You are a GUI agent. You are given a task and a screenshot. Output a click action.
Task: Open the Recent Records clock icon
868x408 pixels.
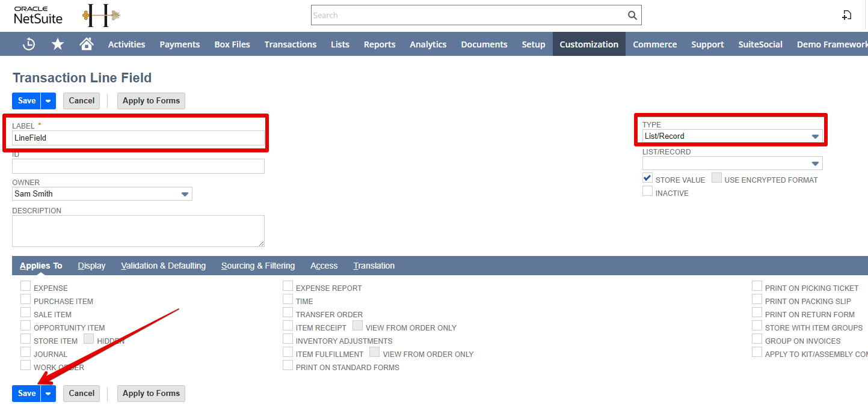pos(29,44)
